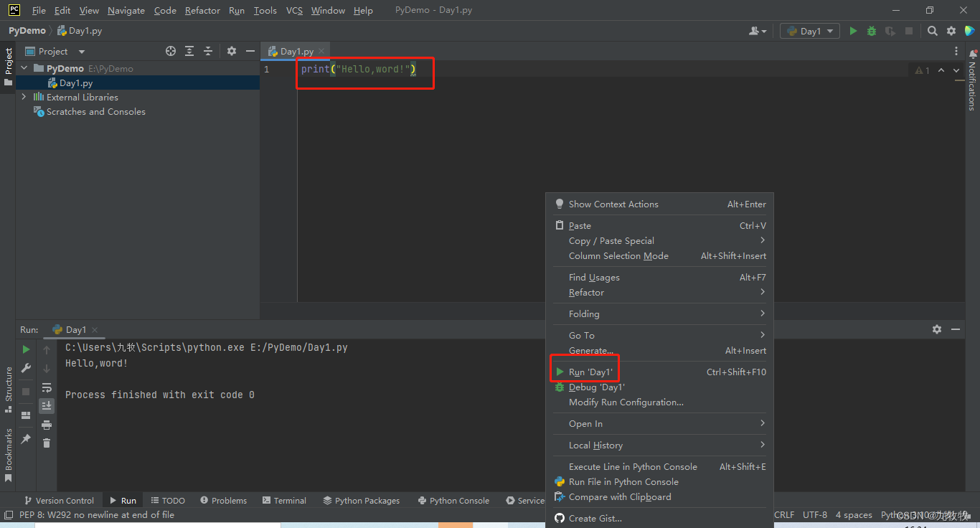980x528 pixels.
Task: Open run configuration wrench in Run panel
Action: click(x=26, y=368)
